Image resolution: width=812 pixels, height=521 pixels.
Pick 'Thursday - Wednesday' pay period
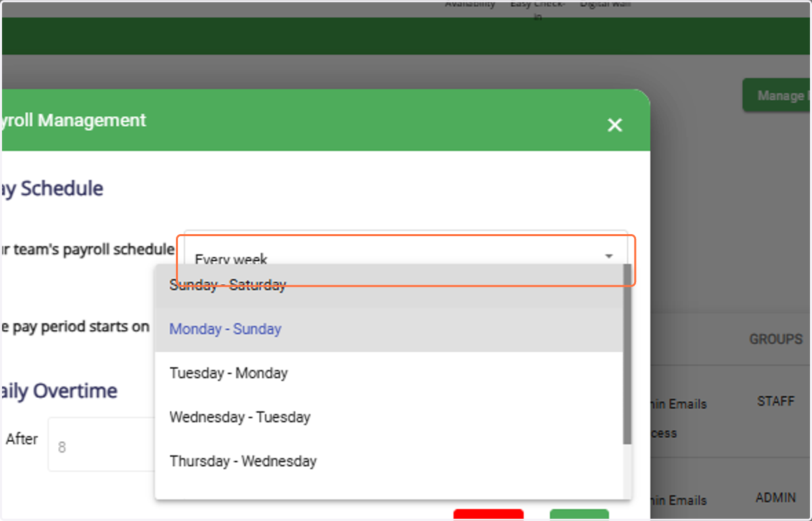tap(388, 461)
